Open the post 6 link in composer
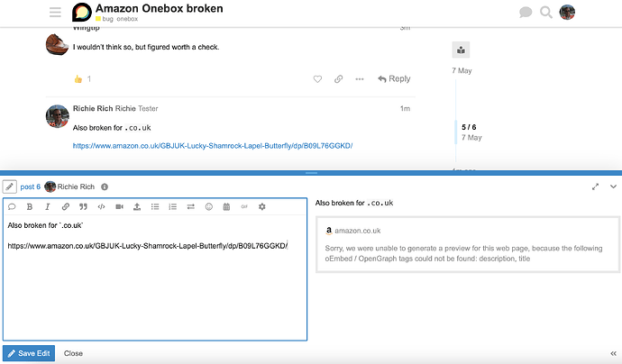 (x=30, y=187)
